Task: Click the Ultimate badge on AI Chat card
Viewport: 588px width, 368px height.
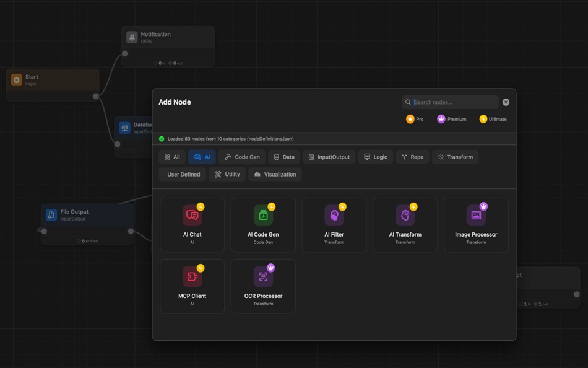Action: 201,206
